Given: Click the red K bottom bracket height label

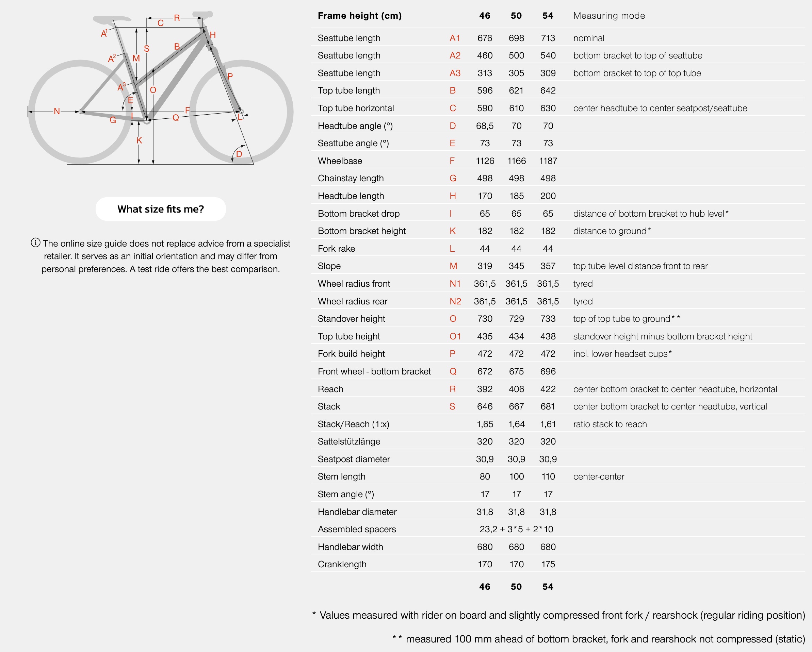Looking at the screenshot, I should pyautogui.click(x=139, y=140).
